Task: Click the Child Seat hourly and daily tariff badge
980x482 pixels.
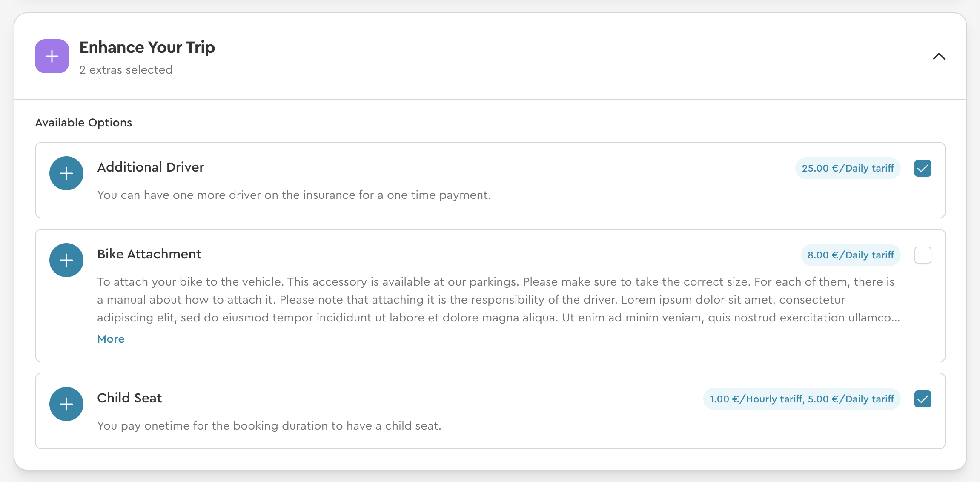Action: 802,399
